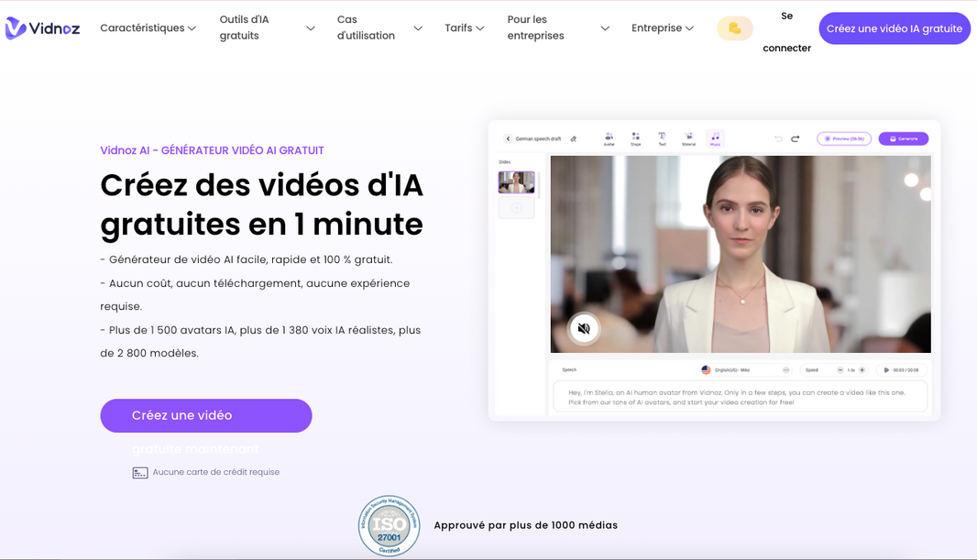Screen dimensions: 977x560
Task: Expand the Pour les entreprises chevron
Action: [605, 28]
